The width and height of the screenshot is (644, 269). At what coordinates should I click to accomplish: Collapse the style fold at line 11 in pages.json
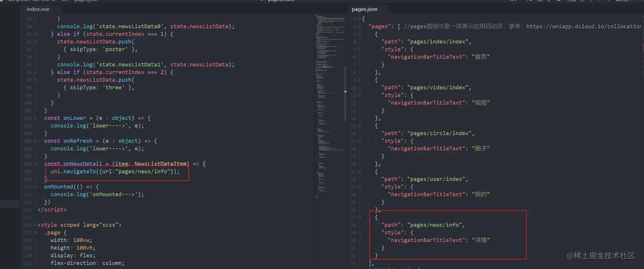[x=359, y=95]
